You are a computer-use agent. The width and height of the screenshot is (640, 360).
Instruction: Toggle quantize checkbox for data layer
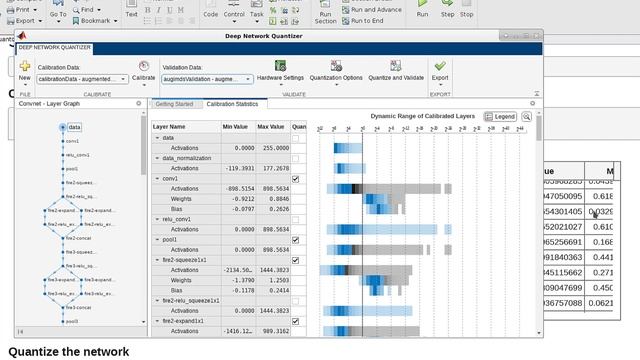click(296, 138)
